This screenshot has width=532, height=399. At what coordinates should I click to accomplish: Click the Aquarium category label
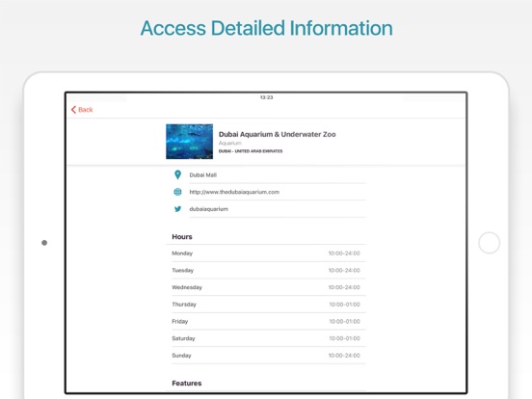click(x=230, y=144)
